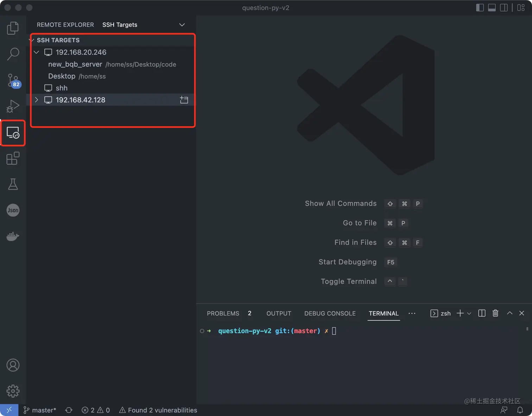Click the REMOTE EXPLORER title

[65, 25]
